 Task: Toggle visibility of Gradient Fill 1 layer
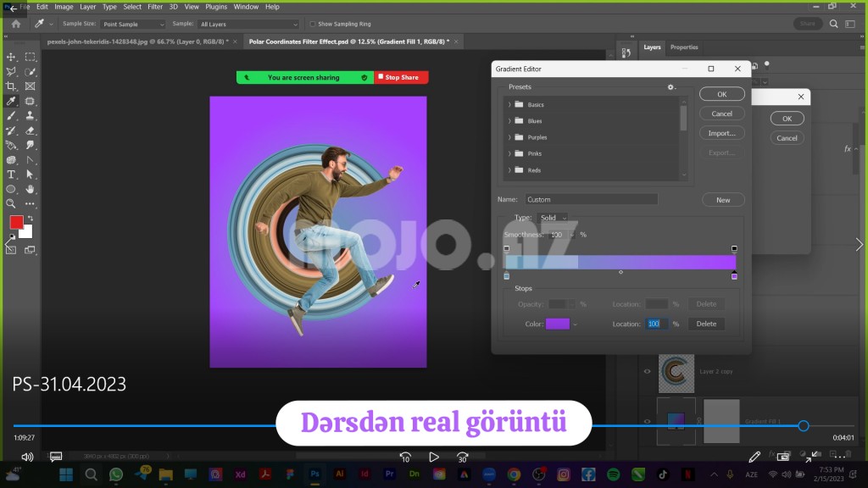tap(647, 421)
